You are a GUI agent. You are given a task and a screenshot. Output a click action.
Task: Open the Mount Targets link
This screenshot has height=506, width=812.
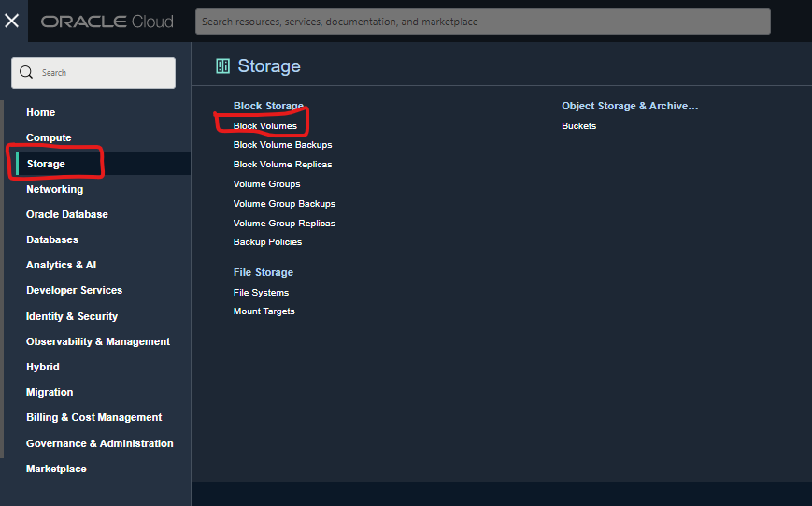click(264, 311)
